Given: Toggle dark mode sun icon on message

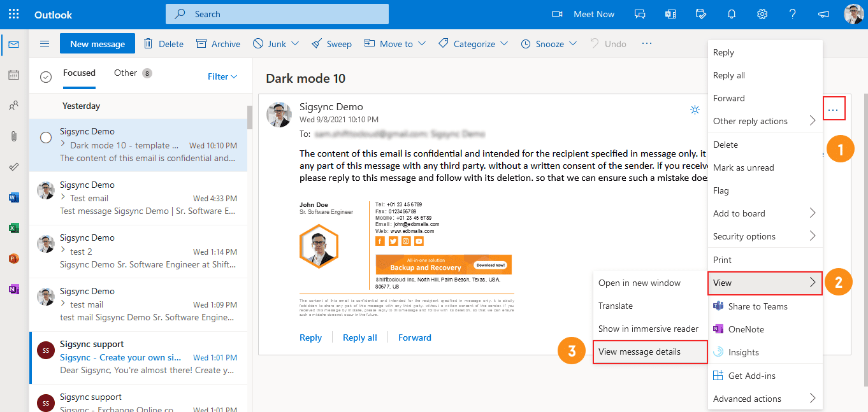Looking at the screenshot, I should point(695,110).
